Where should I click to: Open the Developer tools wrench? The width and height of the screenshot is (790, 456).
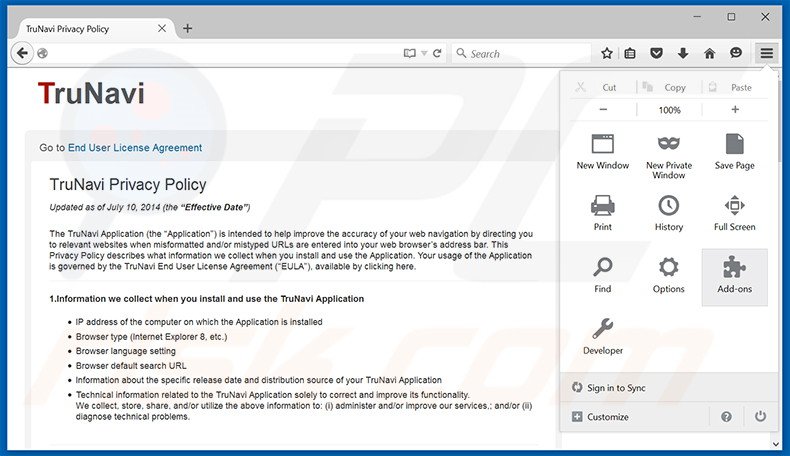[x=603, y=336]
